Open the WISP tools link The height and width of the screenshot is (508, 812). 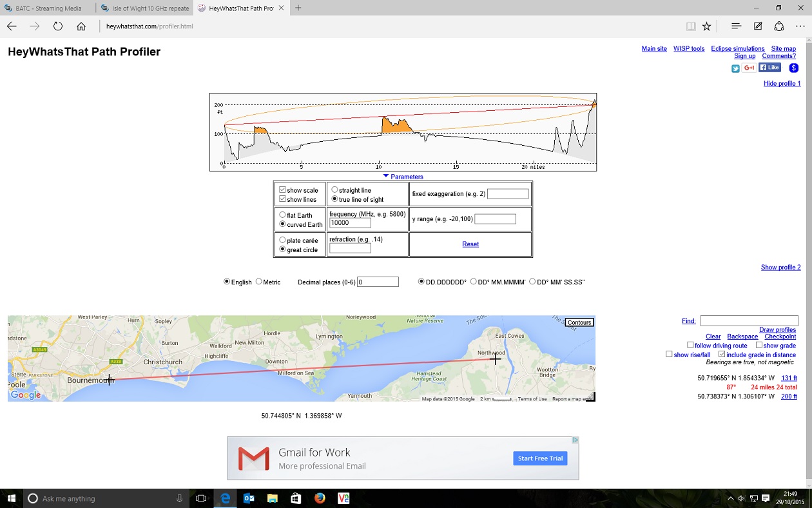(689, 49)
